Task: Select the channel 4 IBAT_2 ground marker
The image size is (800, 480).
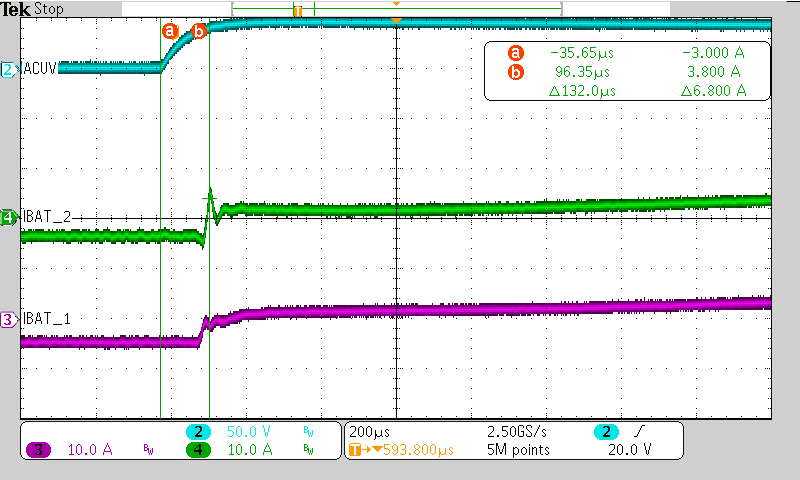Action: point(8,217)
